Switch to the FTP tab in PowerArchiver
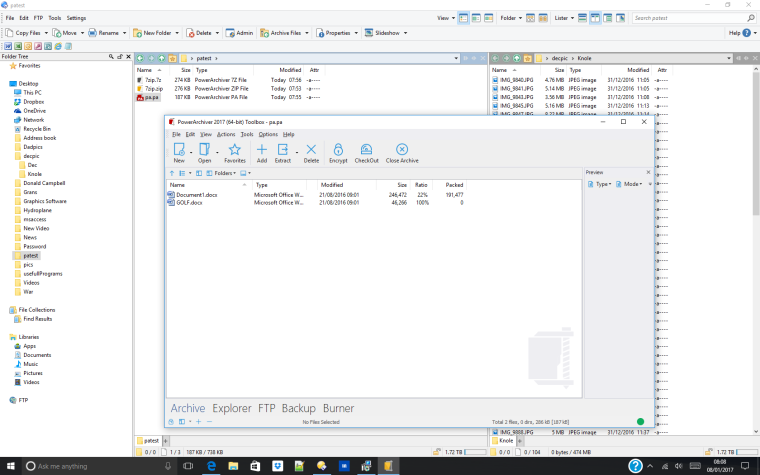 (267, 408)
